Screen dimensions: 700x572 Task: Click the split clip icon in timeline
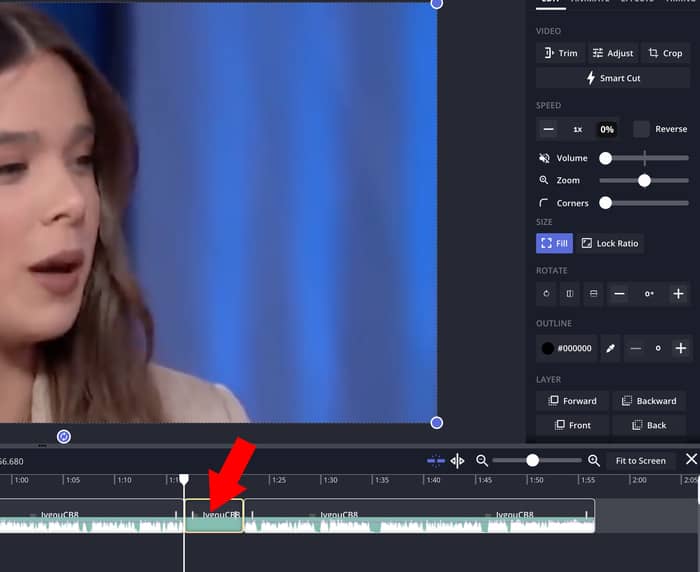point(457,461)
